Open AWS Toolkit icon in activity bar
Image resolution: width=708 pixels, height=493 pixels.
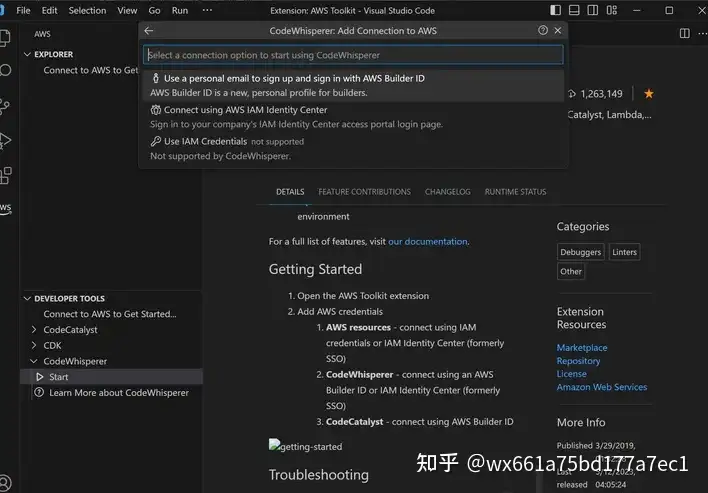(5, 209)
